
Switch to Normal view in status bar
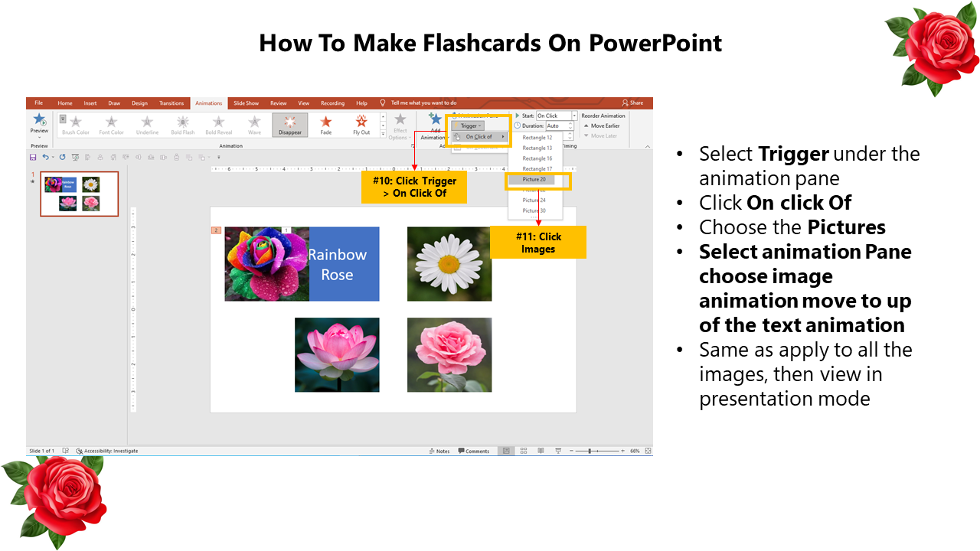(506, 451)
